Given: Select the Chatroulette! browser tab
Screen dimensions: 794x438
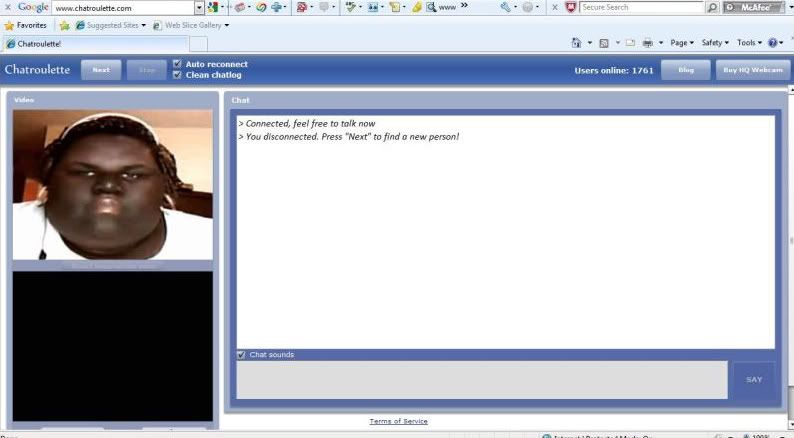Looking at the screenshot, I should 96,44.
